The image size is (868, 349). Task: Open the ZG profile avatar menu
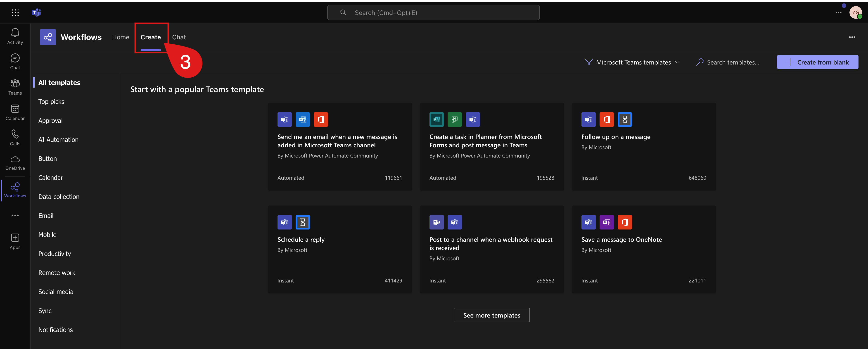tap(856, 12)
